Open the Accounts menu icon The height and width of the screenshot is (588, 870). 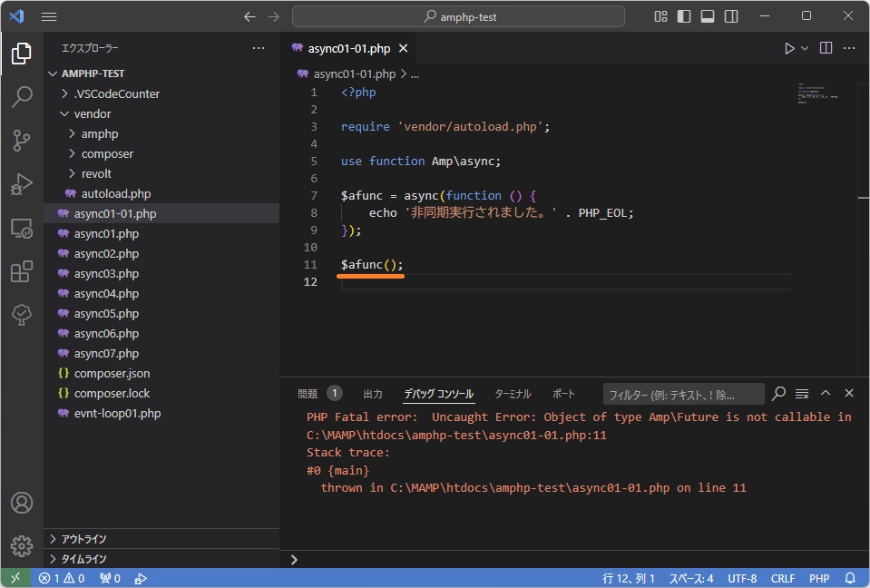[x=22, y=503]
